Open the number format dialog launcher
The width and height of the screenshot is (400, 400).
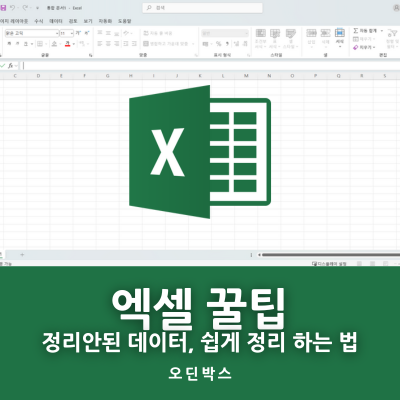[249, 55]
